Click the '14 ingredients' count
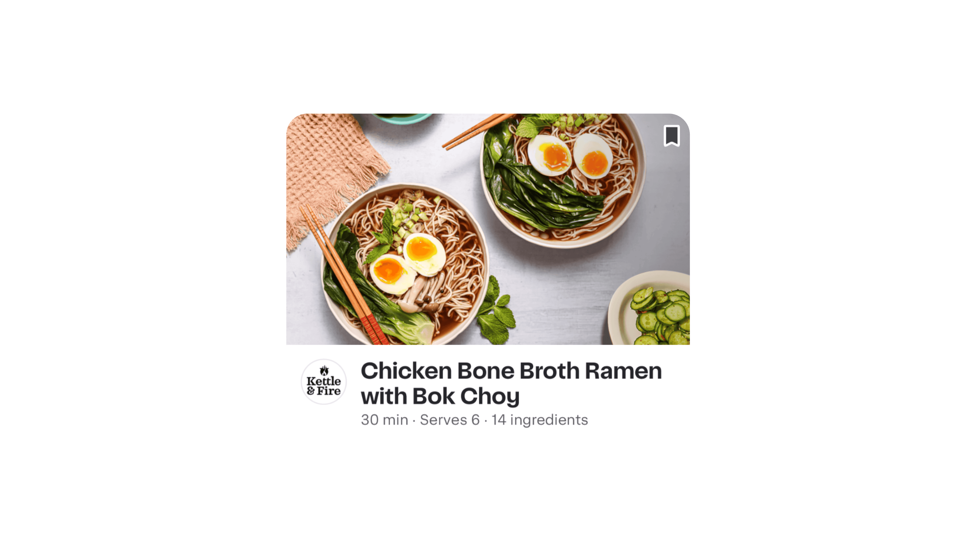The height and width of the screenshot is (556, 980). tap(540, 420)
